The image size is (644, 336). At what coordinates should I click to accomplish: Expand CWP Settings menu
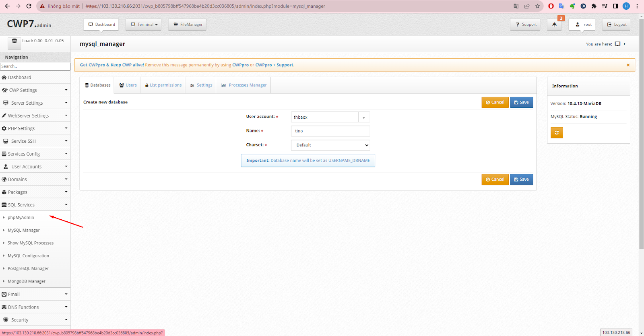pos(35,90)
